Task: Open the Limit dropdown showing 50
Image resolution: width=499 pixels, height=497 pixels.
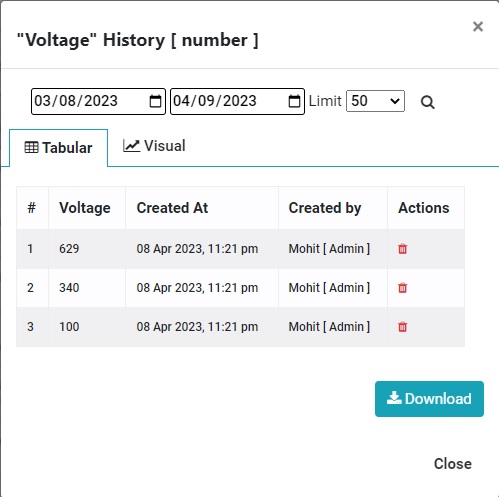Action: point(375,101)
